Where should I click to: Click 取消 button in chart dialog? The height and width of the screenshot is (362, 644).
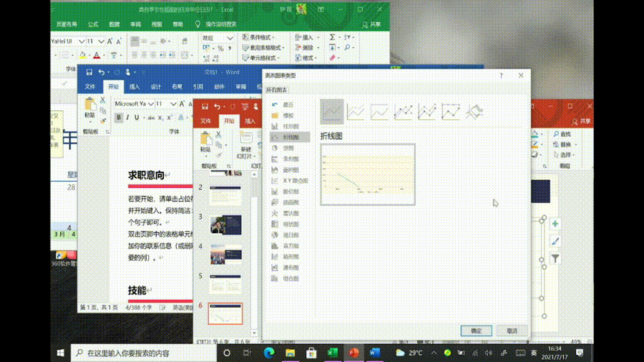pyautogui.click(x=512, y=331)
